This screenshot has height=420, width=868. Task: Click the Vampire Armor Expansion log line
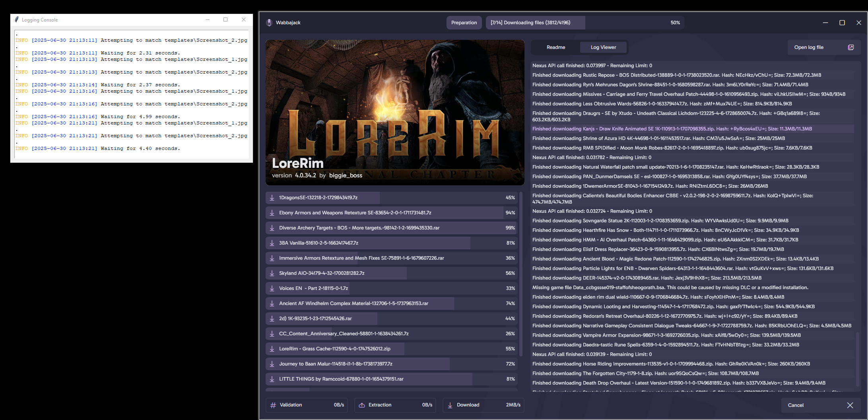(666, 335)
